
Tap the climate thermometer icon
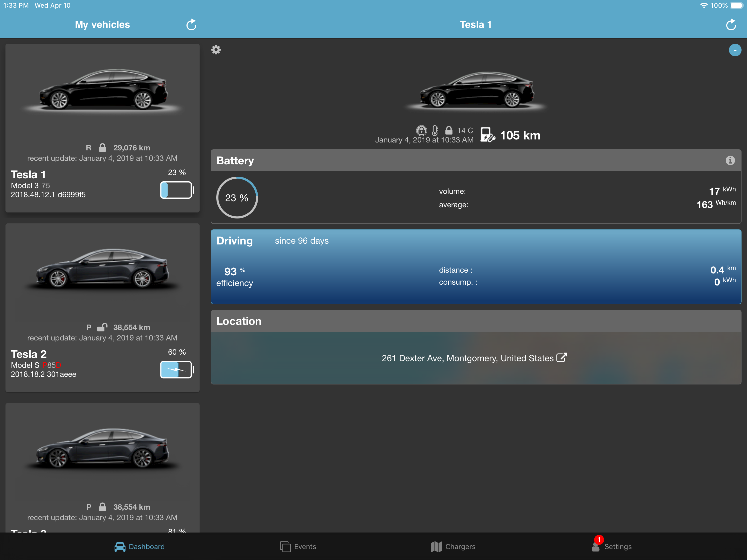point(435,130)
